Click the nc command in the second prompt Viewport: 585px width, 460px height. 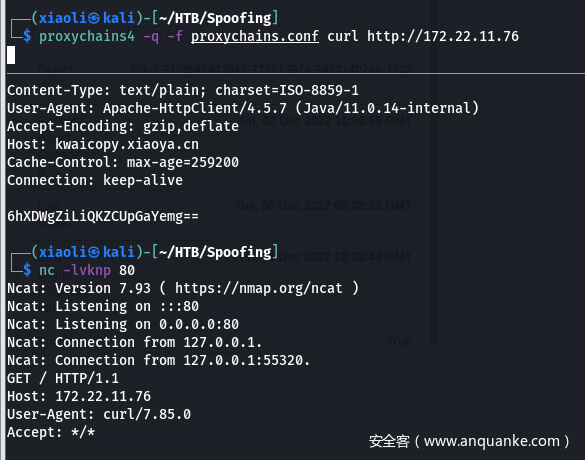click(x=47, y=270)
